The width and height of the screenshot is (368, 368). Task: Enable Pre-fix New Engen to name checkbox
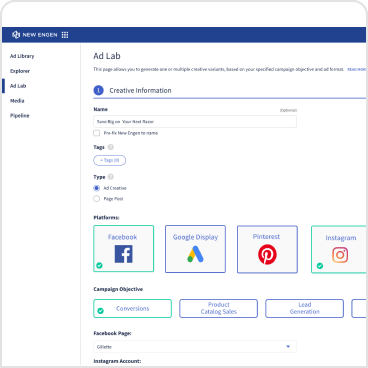(97, 133)
